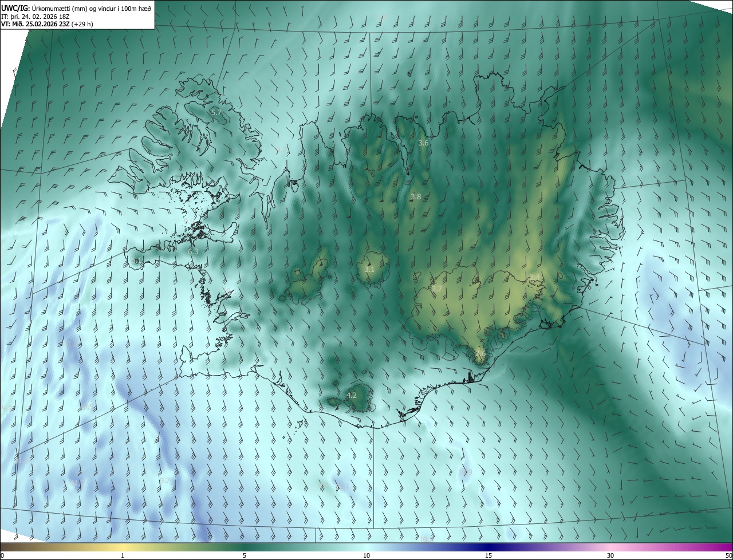Click the 15 tick on the color scale
The width and height of the screenshot is (733, 560).
click(488, 556)
